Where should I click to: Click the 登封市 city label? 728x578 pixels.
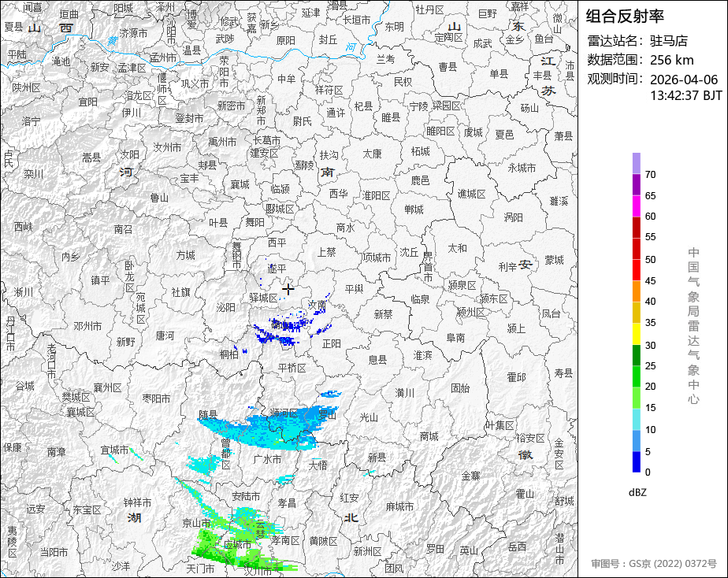click(189, 118)
